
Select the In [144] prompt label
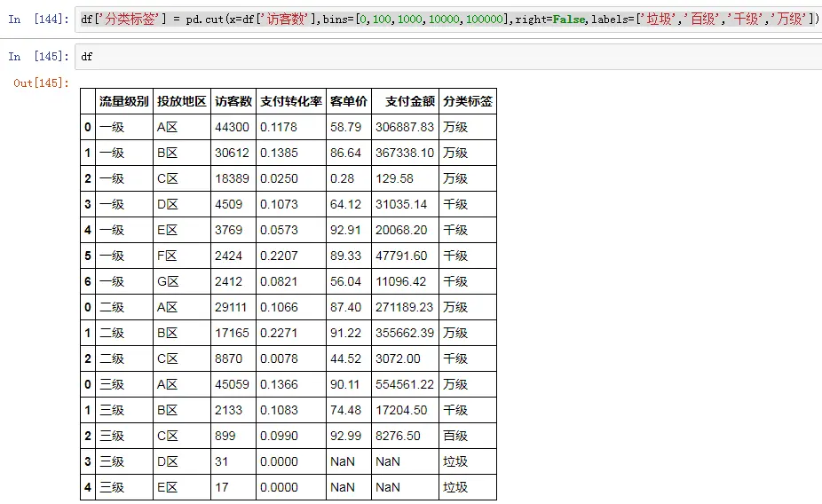38,20
